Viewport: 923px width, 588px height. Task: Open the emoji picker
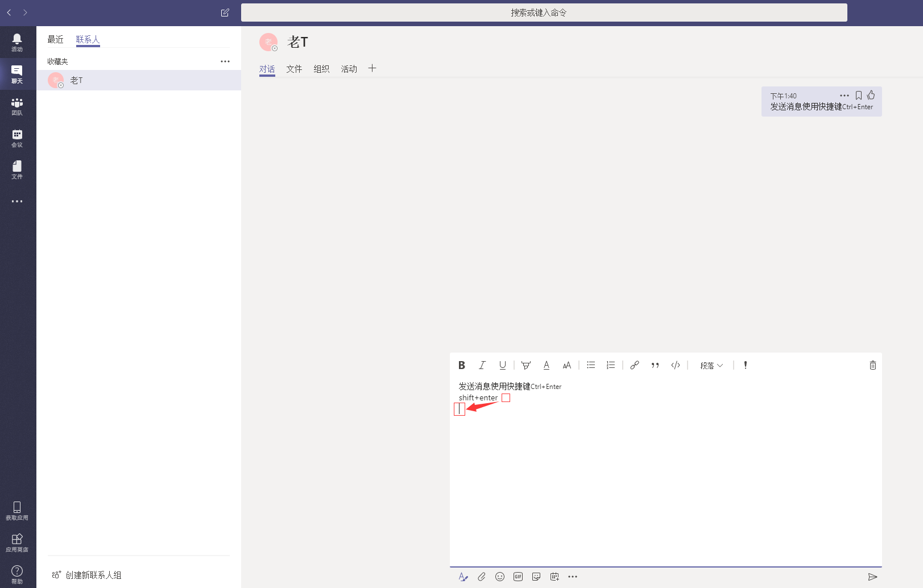500,577
